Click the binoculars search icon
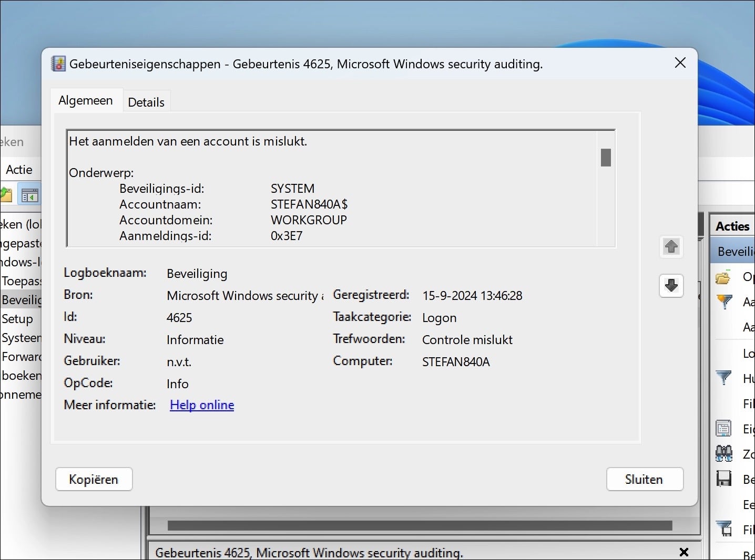Viewport: 755px width, 560px height. [x=724, y=453]
